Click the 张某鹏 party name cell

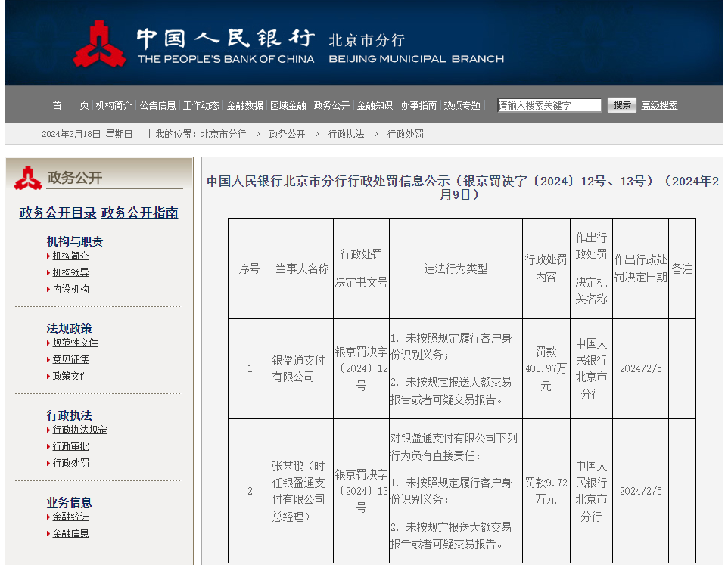pos(302,491)
